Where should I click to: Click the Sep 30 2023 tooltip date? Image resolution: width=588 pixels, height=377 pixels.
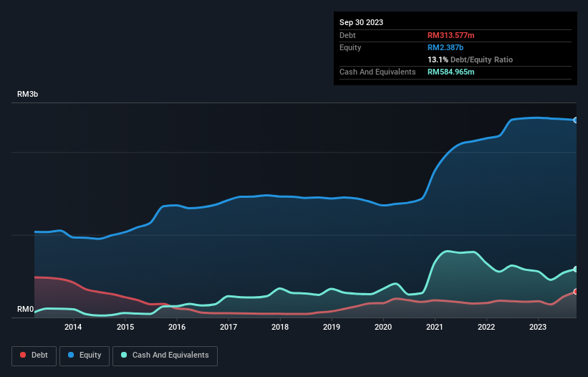[x=361, y=22]
